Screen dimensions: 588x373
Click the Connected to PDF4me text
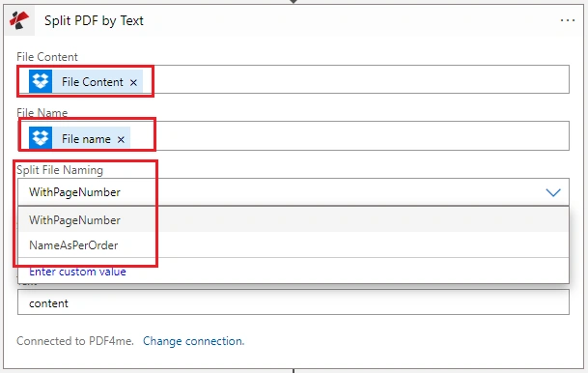click(x=75, y=341)
